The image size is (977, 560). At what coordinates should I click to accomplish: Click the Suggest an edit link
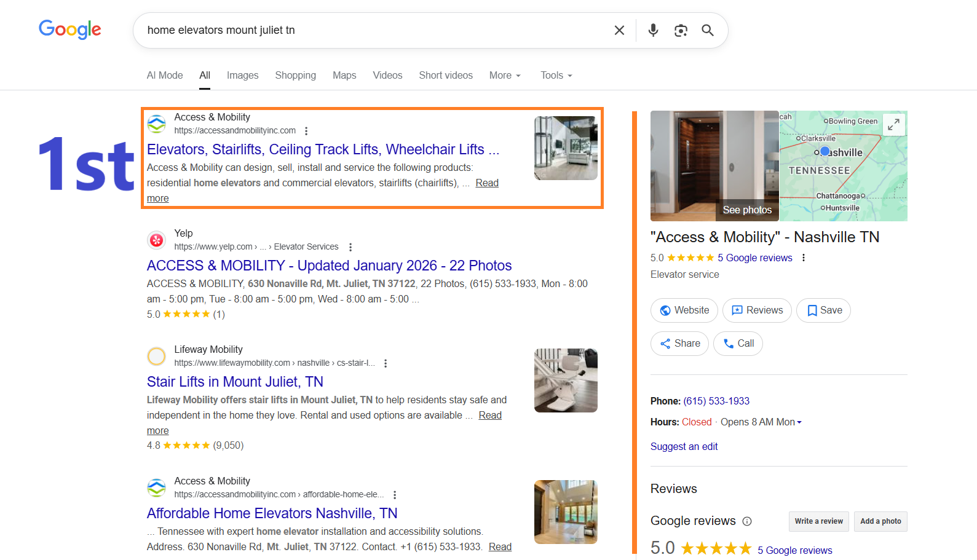684,447
